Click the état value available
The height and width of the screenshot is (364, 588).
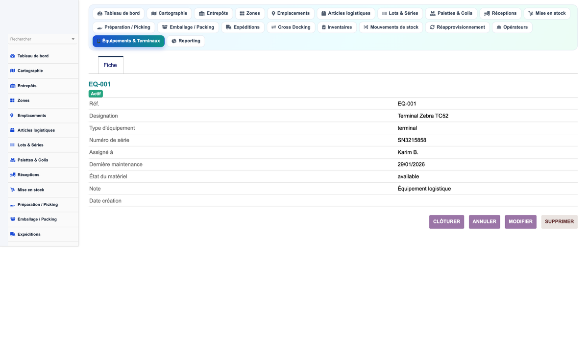pos(408,176)
